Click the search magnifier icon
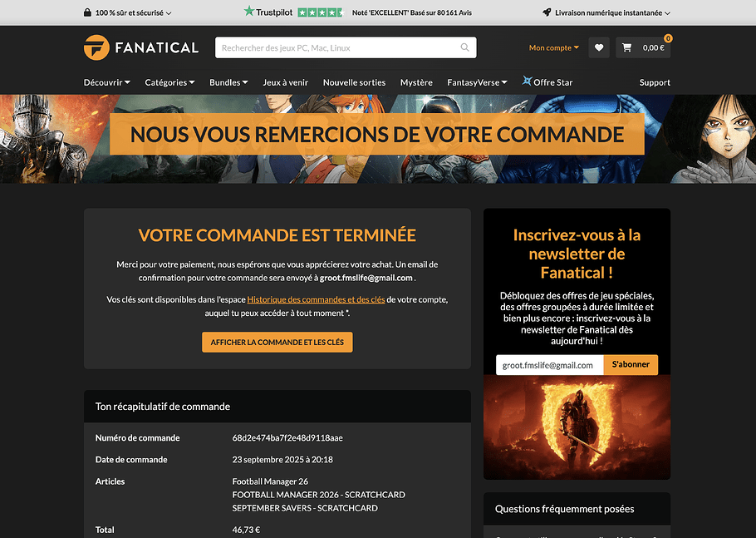Viewport: 756px width, 538px height. tap(464, 47)
